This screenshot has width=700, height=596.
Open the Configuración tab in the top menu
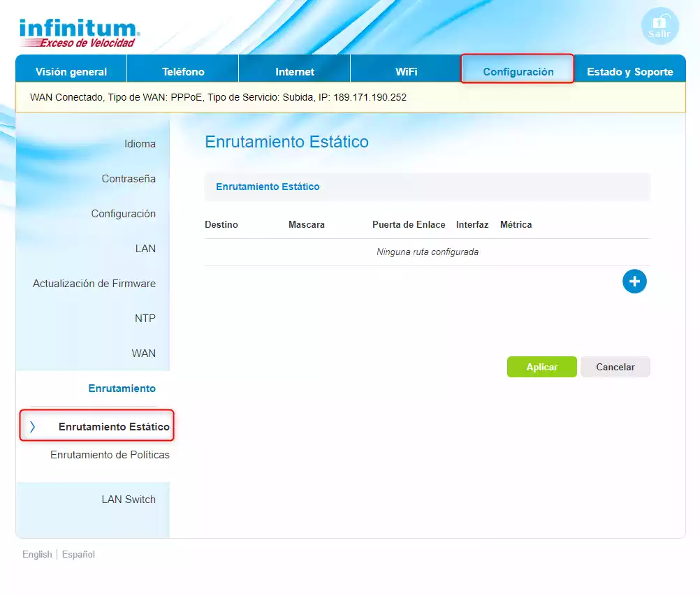point(517,71)
